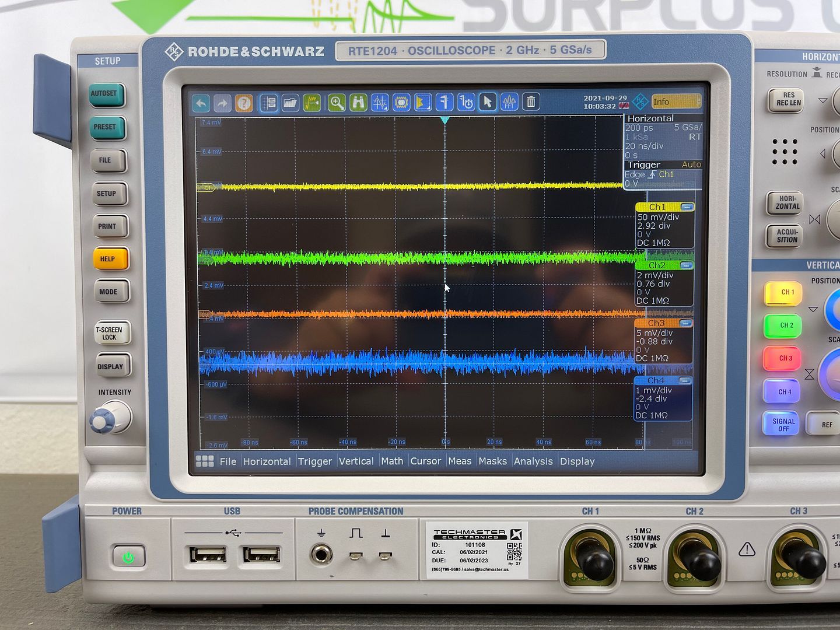This screenshot has height=630, width=840.
Task: Open the on-screen File menu
Action: (228, 461)
